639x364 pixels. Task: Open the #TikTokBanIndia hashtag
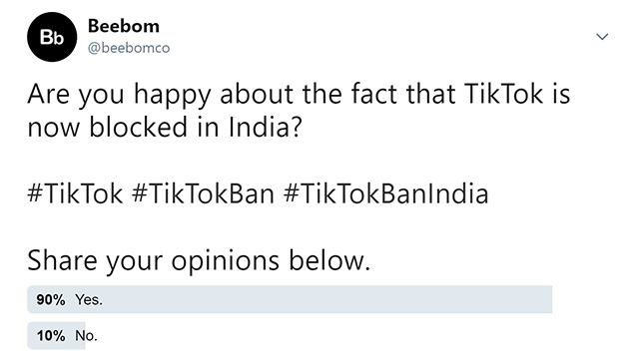(x=385, y=193)
